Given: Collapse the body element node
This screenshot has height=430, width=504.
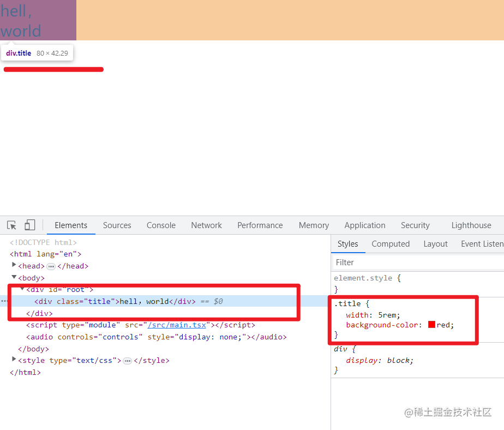Looking at the screenshot, I should 14,277.
